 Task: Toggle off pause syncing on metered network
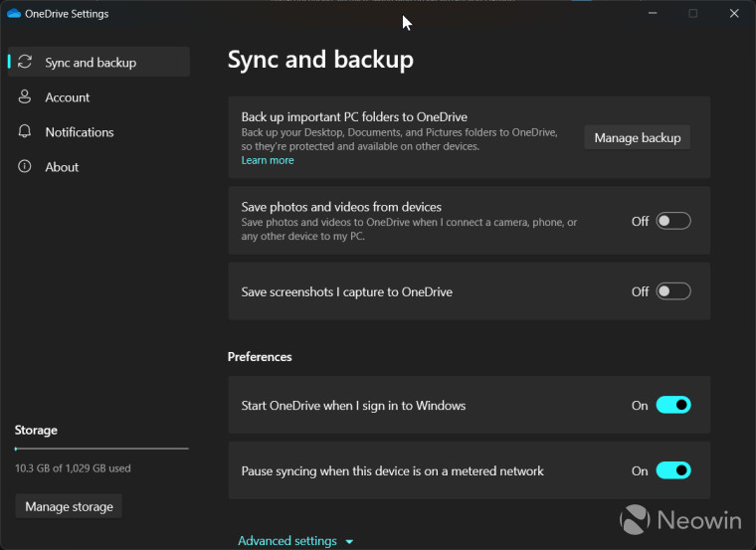pyautogui.click(x=673, y=470)
